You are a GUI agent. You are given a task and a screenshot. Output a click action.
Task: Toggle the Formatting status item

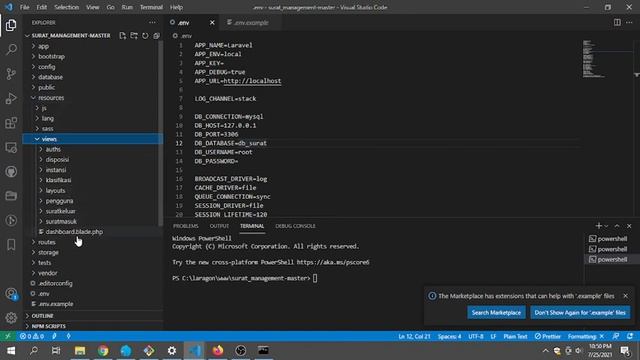coord(586,336)
